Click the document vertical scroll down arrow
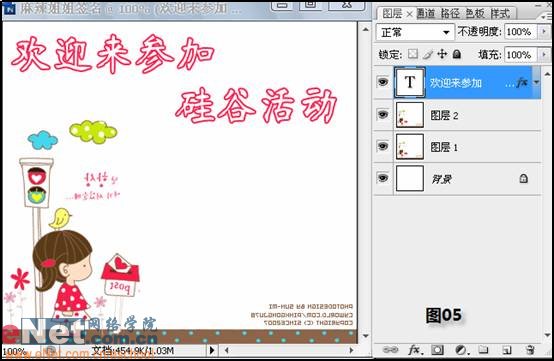Image resolution: width=554 pixels, height=361 pixels. coord(366,336)
